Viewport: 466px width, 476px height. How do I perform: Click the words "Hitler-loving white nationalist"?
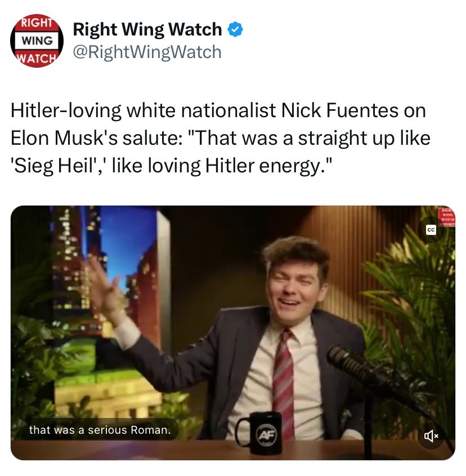(143, 110)
